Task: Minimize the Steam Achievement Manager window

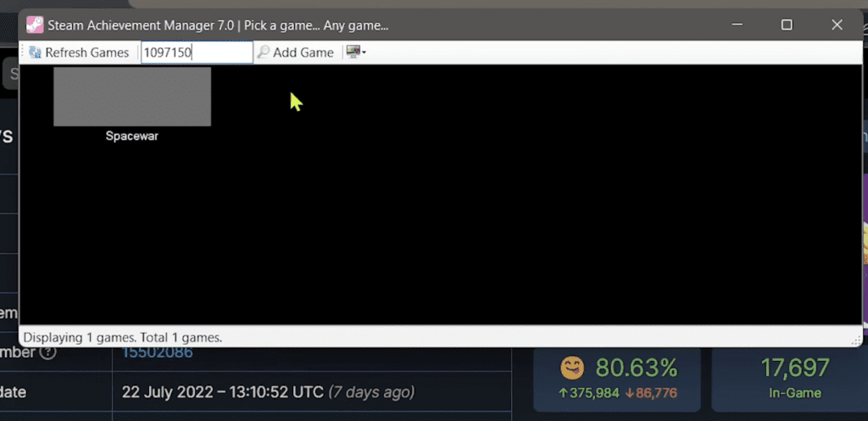Action: (x=737, y=25)
